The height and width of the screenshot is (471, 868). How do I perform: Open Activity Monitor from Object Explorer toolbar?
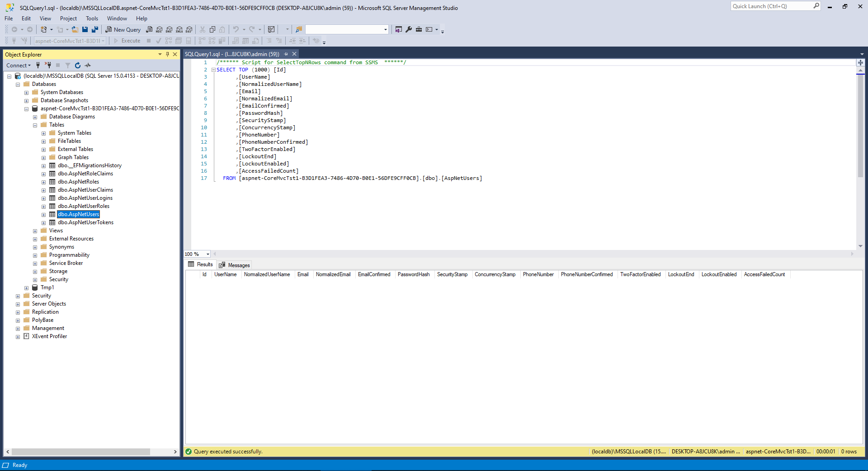pos(88,65)
